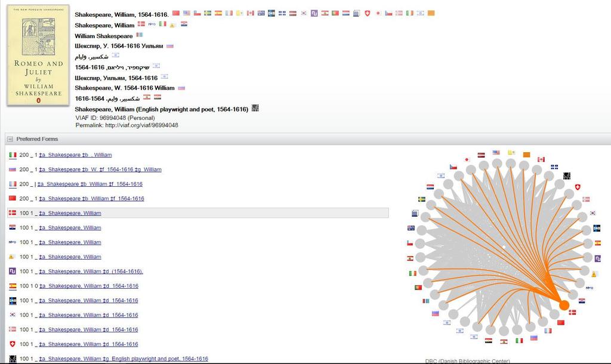Open the Spain row '100 1 0' Shakespeare link
Viewport: 611px width, 364px height.
89,286
